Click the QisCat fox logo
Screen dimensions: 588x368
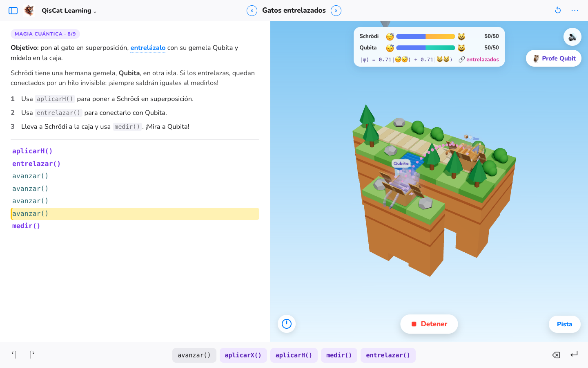pyautogui.click(x=29, y=11)
